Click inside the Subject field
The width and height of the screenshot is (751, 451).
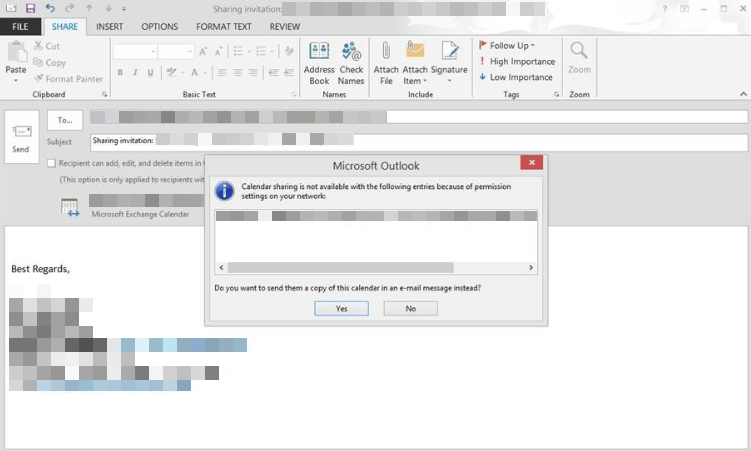[x=419, y=142]
